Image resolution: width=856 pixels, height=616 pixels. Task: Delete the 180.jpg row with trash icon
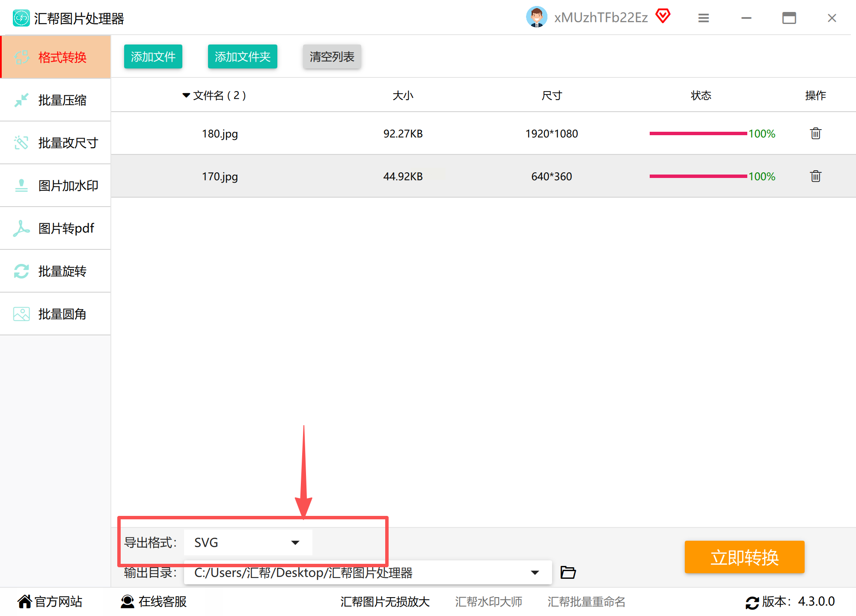[x=815, y=133]
